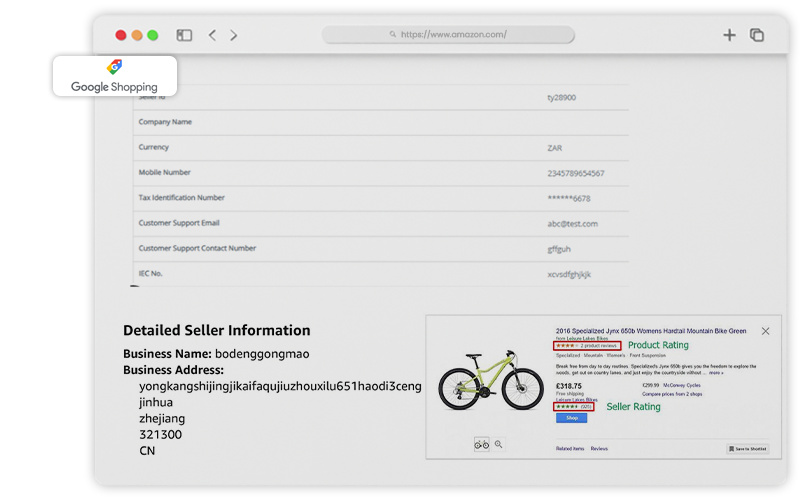The image size is (800, 500).
Task: Click the Save to Shortlist button
Action: point(747,449)
